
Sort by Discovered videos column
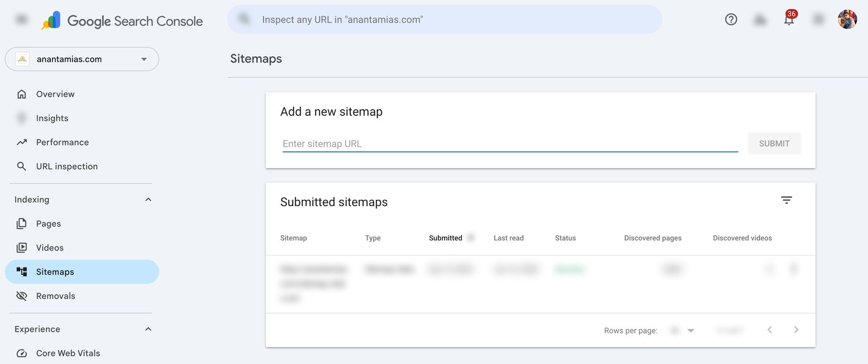742,238
